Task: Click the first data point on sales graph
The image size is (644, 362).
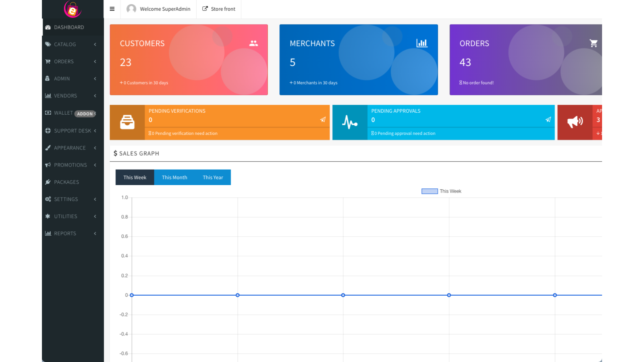Action: [132, 295]
